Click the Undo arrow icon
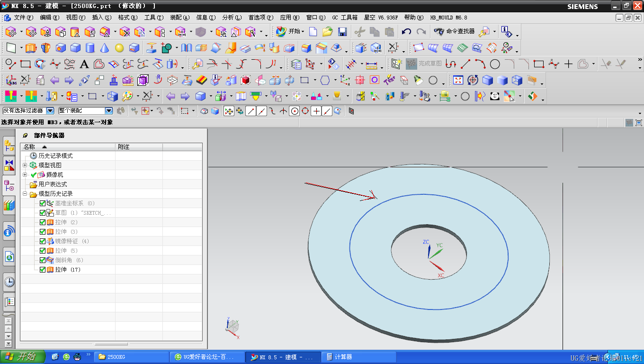The height and width of the screenshot is (364, 644). (x=406, y=32)
